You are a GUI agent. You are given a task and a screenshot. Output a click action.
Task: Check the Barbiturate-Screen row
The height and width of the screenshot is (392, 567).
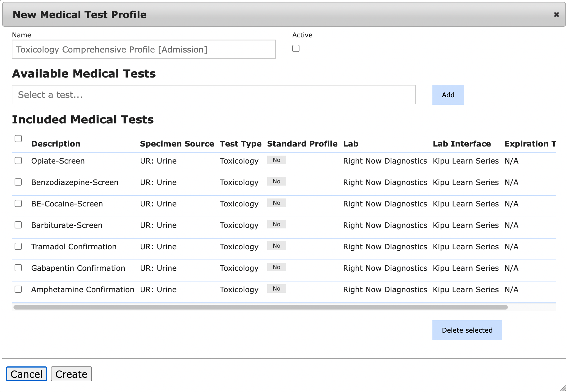(18, 225)
